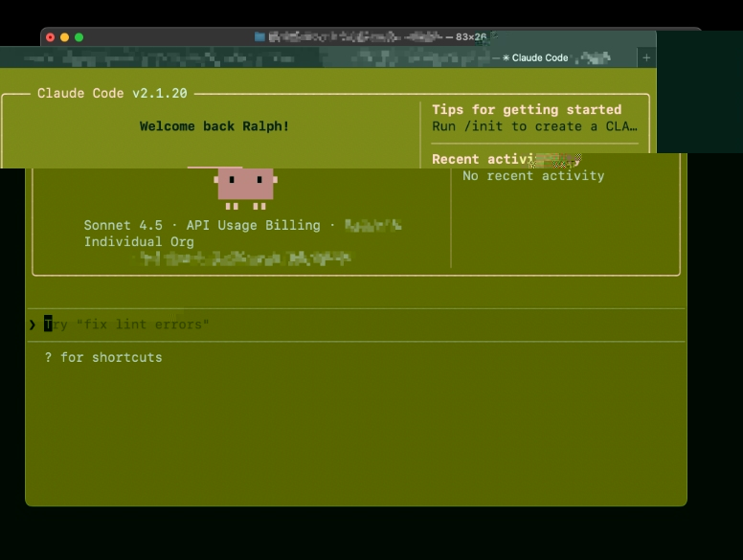Screen dimensions: 743x560
Task: Click 'No recent activity' text
Action: click(533, 176)
